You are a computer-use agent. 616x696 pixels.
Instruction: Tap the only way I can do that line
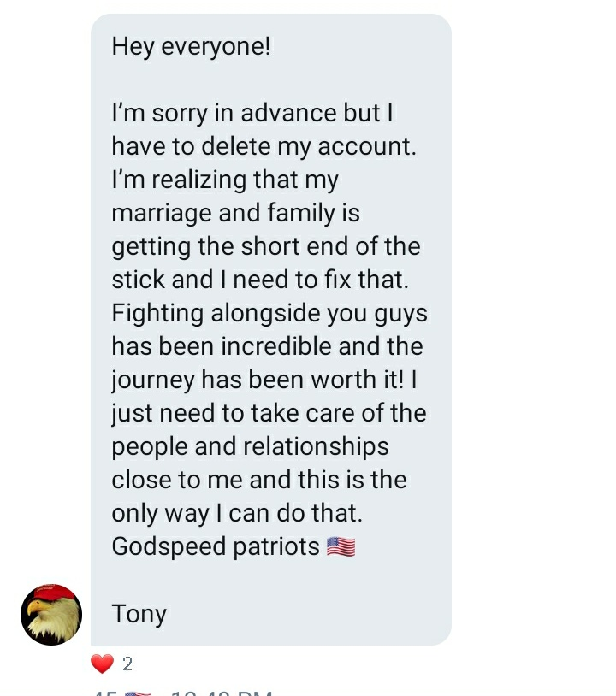(237, 513)
